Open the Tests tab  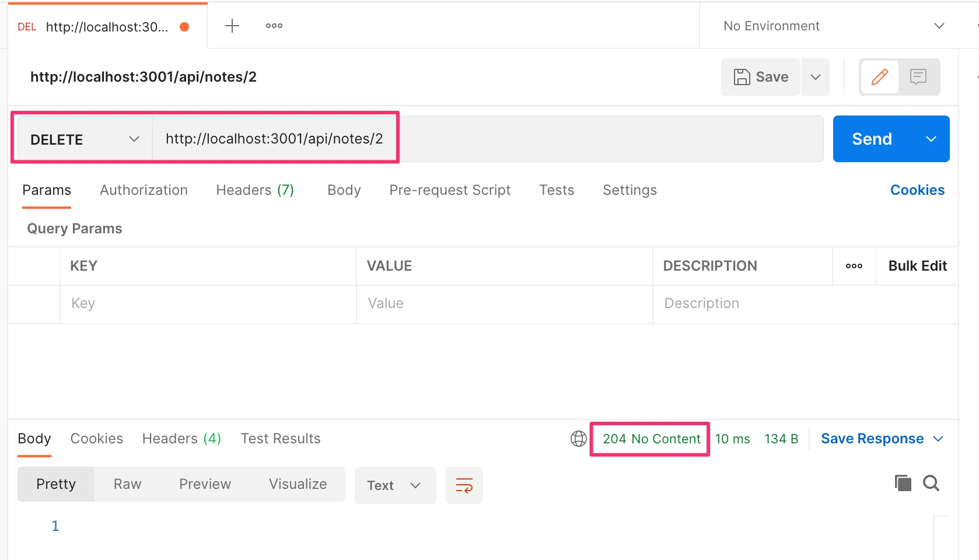(x=557, y=190)
